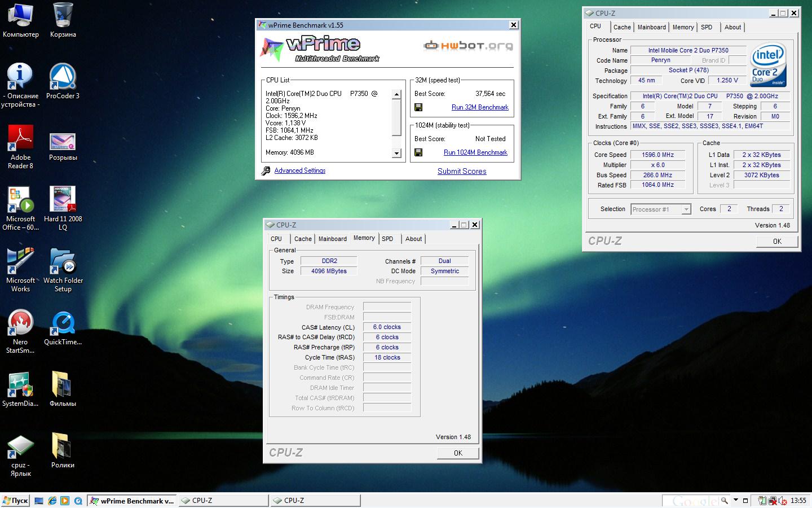Click the hwbot.org logo in wPrime
Screen dimensions: 812x508
pos(468,45)
